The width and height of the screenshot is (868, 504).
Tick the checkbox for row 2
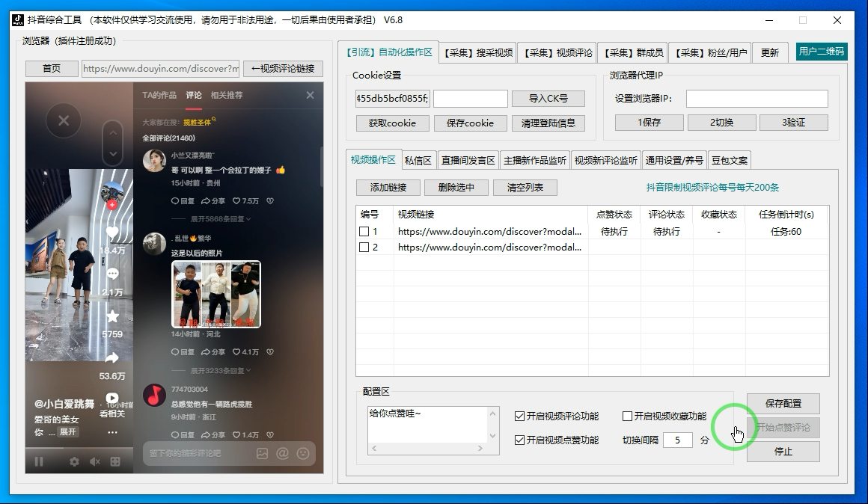point(364,248)
